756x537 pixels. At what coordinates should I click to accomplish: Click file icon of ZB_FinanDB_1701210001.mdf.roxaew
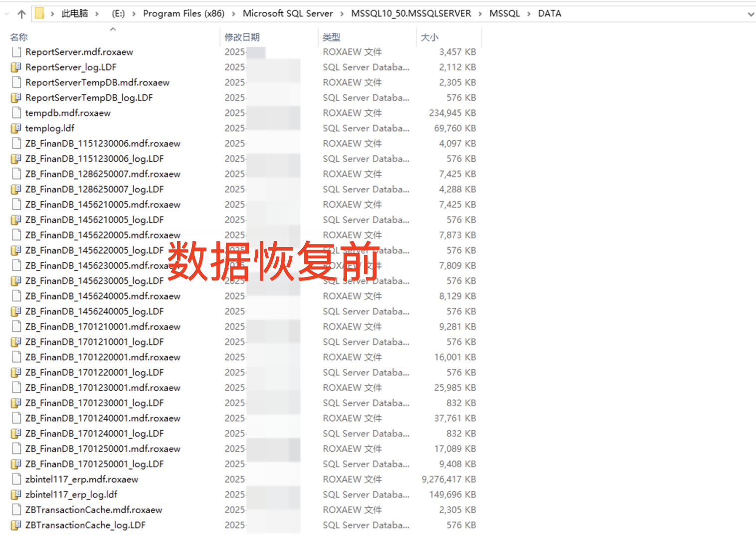[x=16, y=326]
